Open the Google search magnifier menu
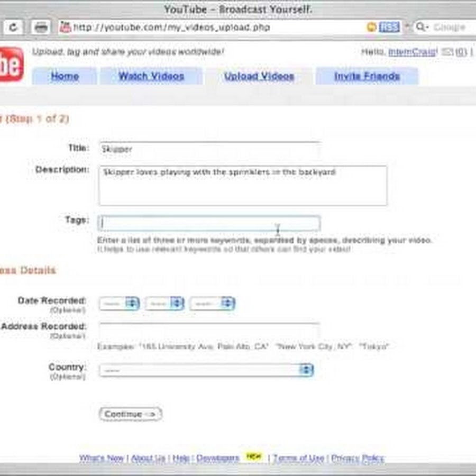 pyautogui.click(x=422, y=27)
